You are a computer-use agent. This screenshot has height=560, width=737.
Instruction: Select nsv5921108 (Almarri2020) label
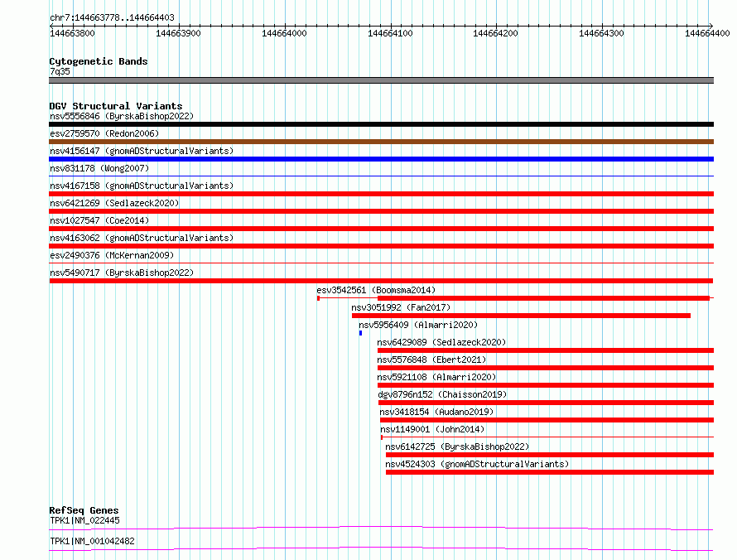[436, 377]
